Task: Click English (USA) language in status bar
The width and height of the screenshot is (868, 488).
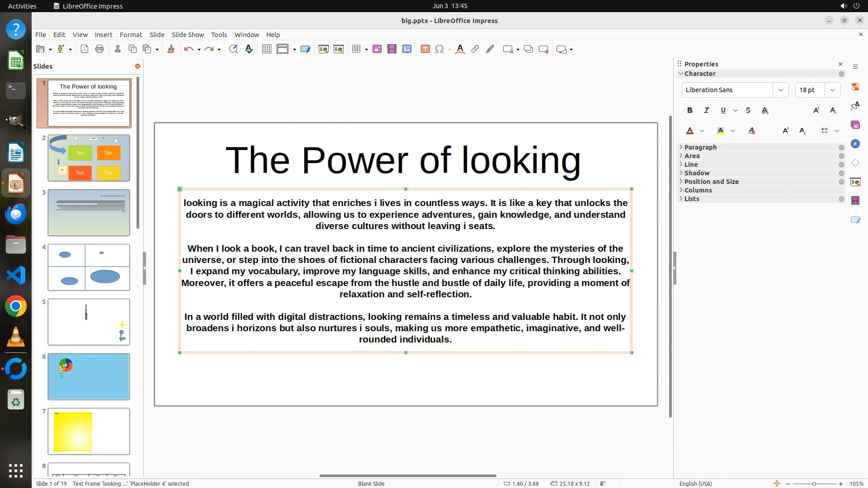Action: 695,483
